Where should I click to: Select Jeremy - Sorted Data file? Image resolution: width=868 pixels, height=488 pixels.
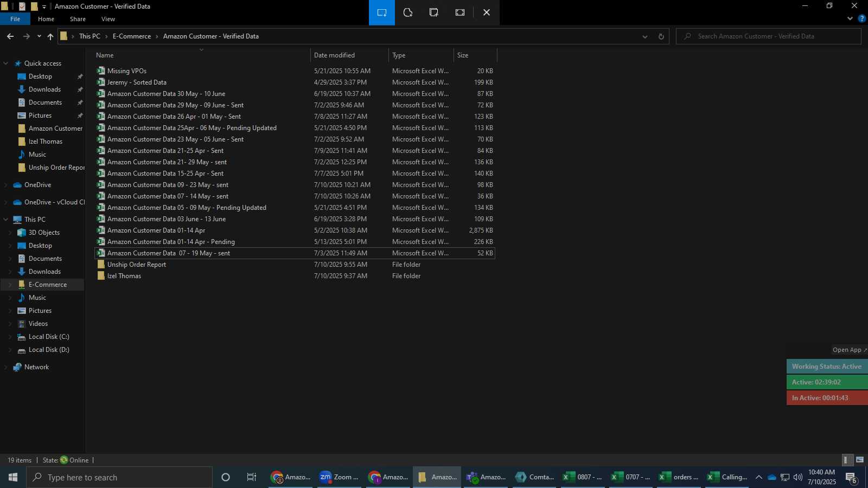(137, 82)
